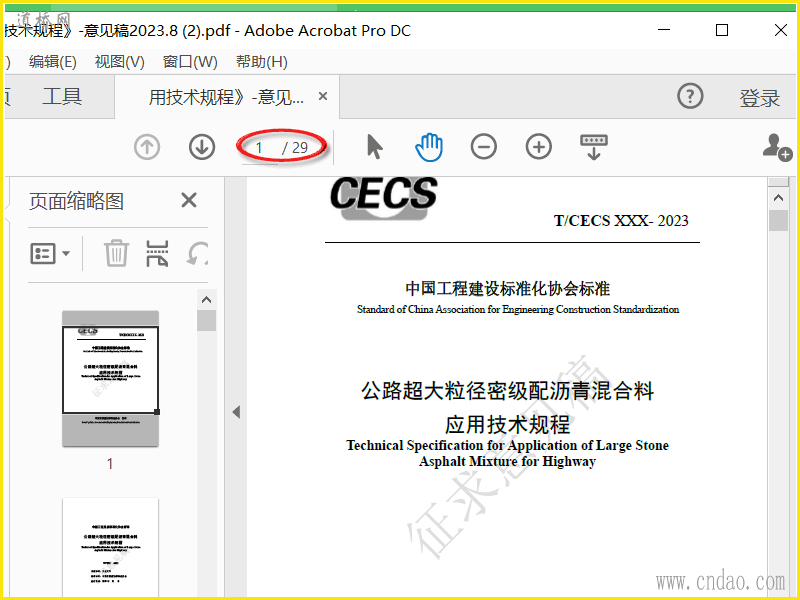Go to previous page with up arrow
This screenshot has height=600, width=800.
147,147
